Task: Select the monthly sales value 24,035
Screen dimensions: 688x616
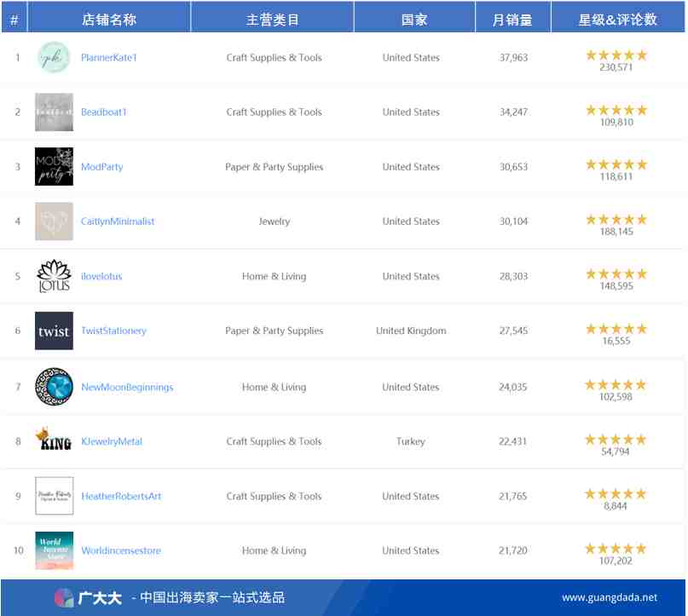Action: pyautogui.click(x=512, y=387)
